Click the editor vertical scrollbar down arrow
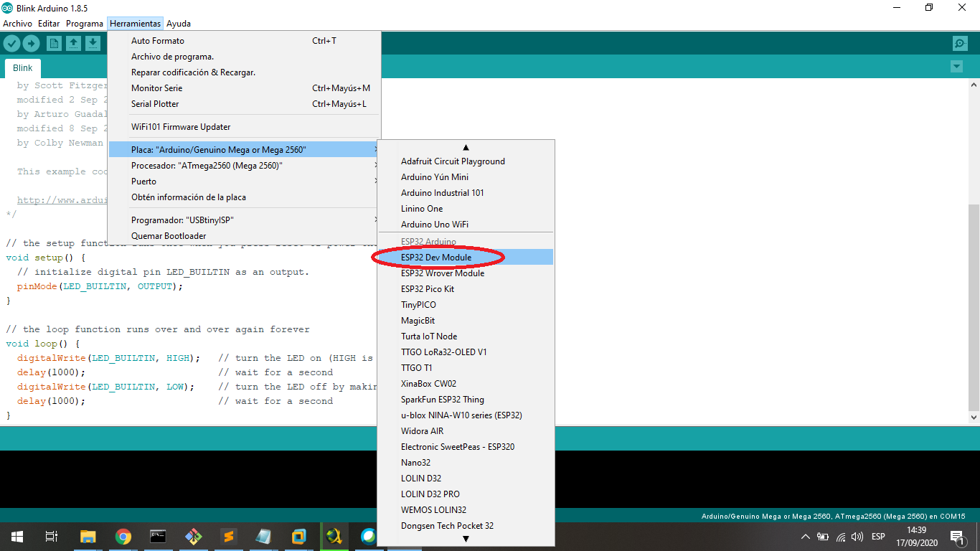Screen dimensions: 980x551 point(974,417)
